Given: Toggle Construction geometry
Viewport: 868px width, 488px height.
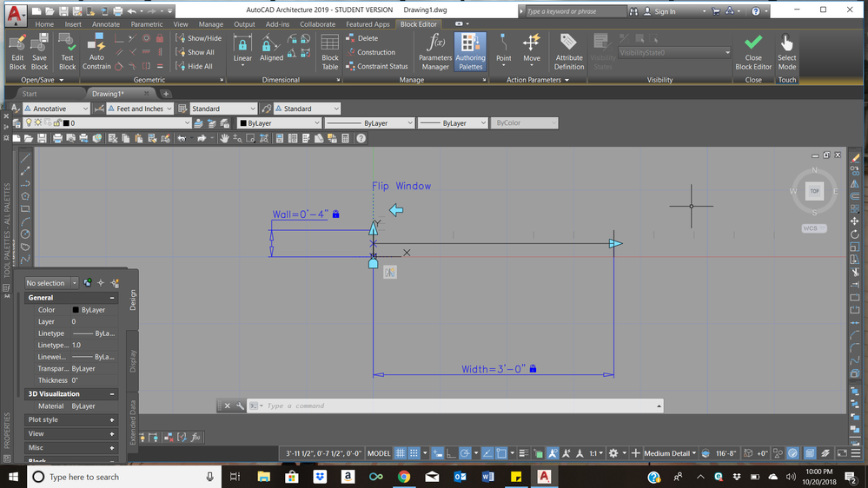Looking at the screenshot, I should click(370, 52).
